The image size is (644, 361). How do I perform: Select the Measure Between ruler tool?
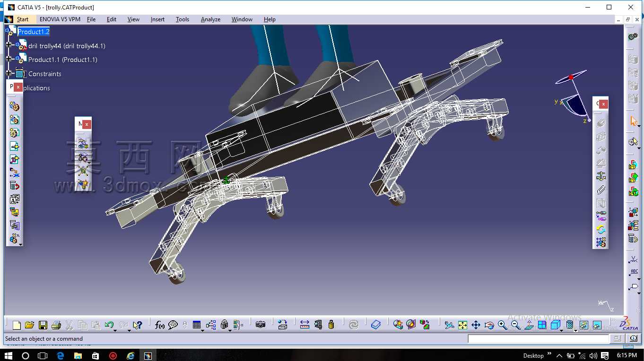click(x=305, y=325)
